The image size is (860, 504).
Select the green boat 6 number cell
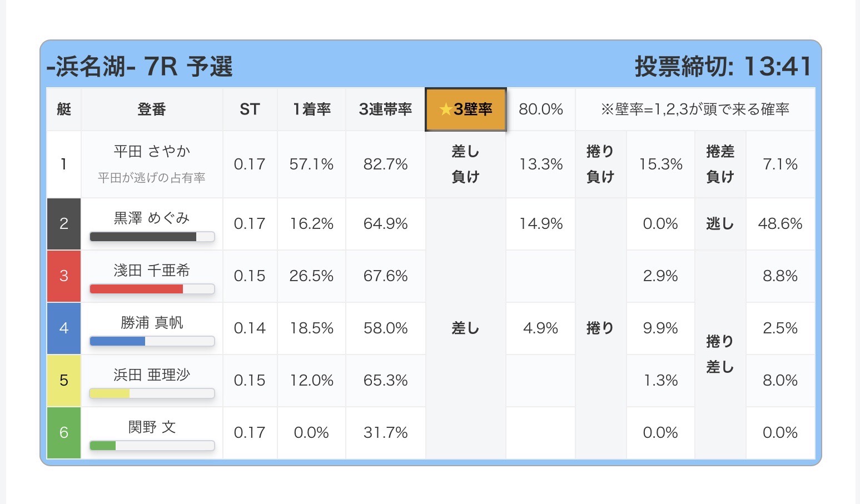point(64,433)
